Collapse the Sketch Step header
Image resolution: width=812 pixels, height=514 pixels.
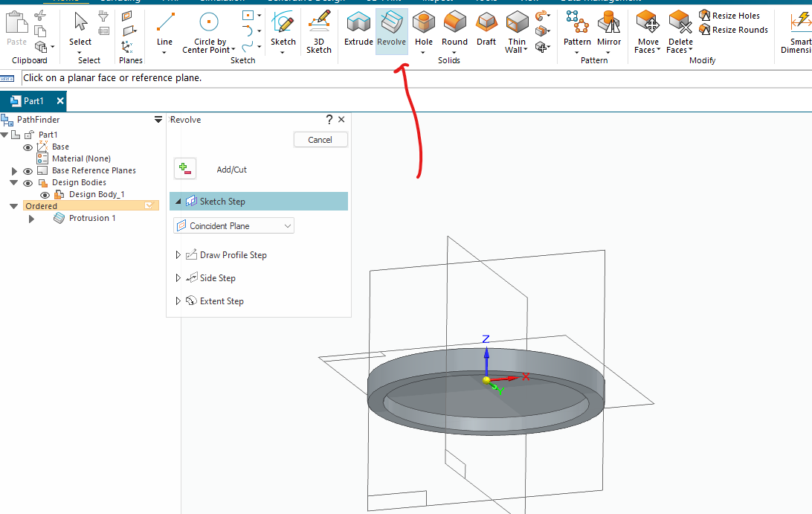178,202
